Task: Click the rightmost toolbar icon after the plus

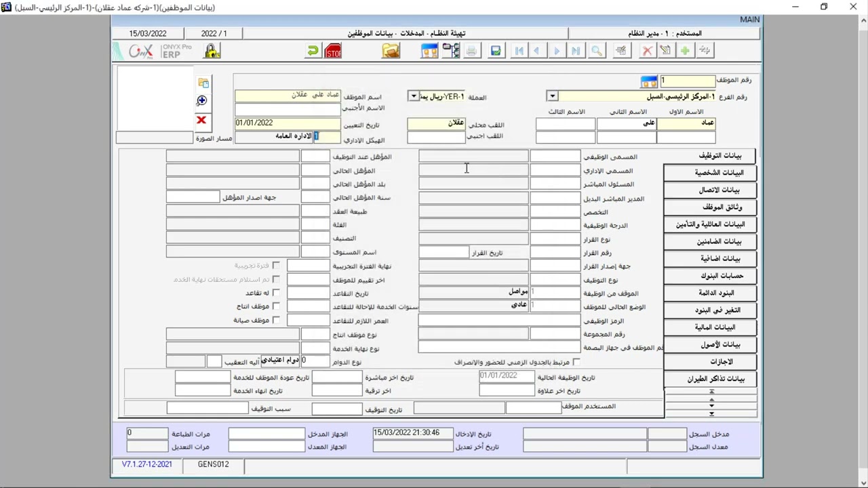Action: [705, 51]
